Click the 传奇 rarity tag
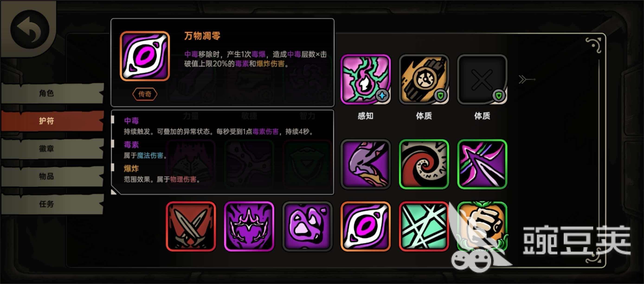 [x=145, y=94]
